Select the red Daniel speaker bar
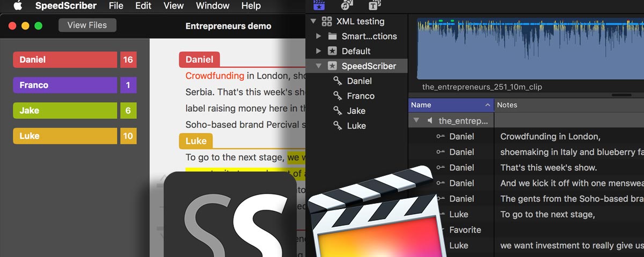This screenshot has height=257, width=644. click(65, 60)
